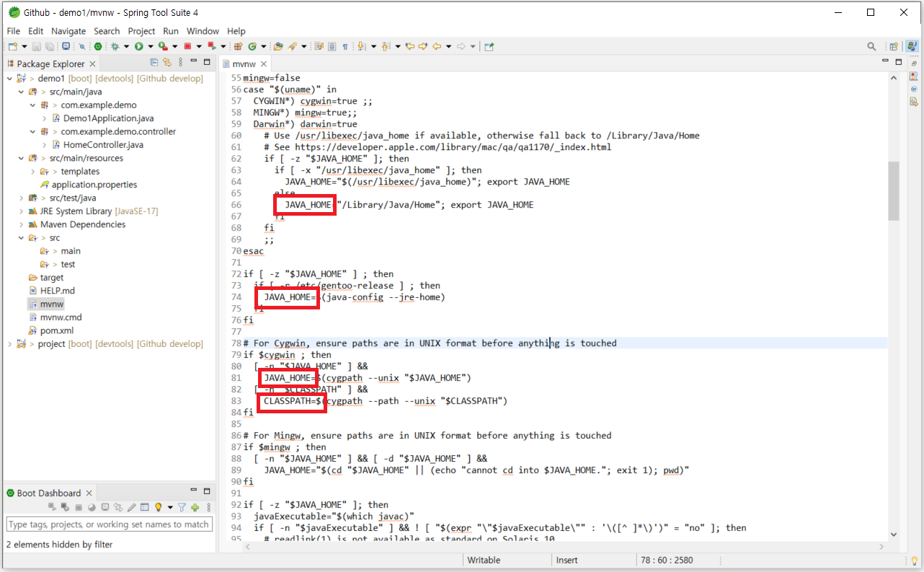Select application.properties file
Image resolution: width=924 pixels, height=572 pixels.
pyautogui.click(x=88, y=185)
